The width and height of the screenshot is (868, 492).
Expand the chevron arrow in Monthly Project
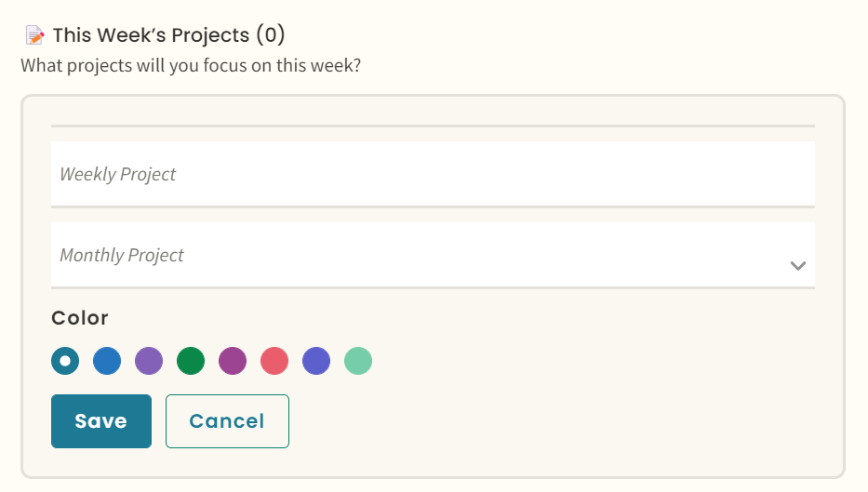click(x=797, y=266)
